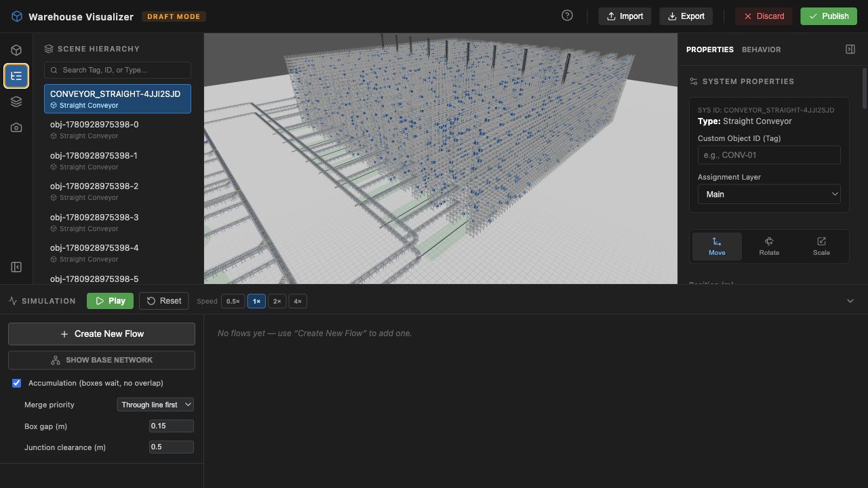Select CONVEYOR_STRAIGHT-4JJI2SJD in hierarchy
The height and width of the screenshot is (488, 868).
click(117, 99)
